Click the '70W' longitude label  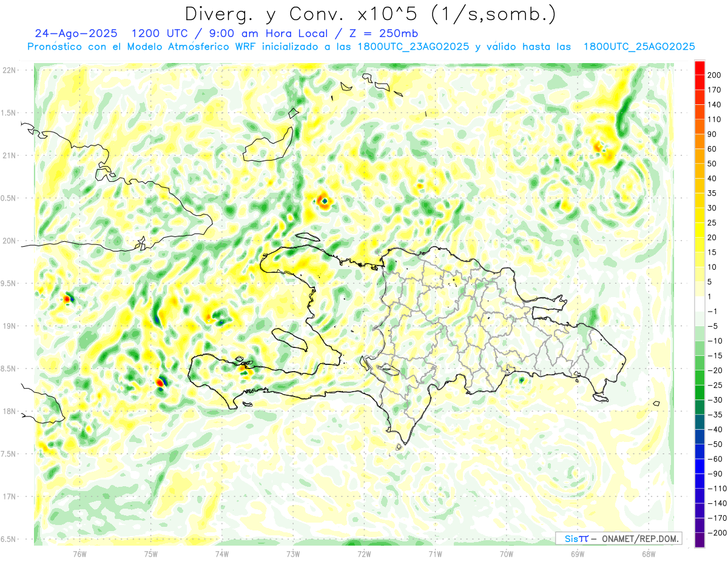[507, 554]
